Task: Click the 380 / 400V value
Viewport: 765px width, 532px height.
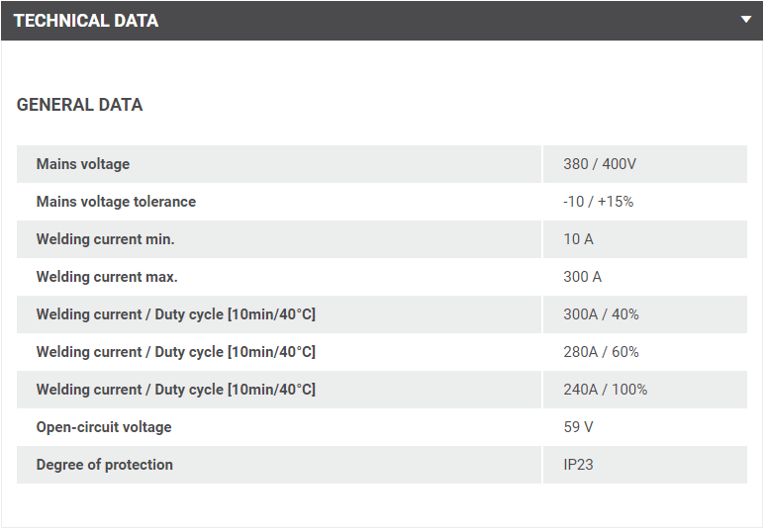Action: point(600,164)
